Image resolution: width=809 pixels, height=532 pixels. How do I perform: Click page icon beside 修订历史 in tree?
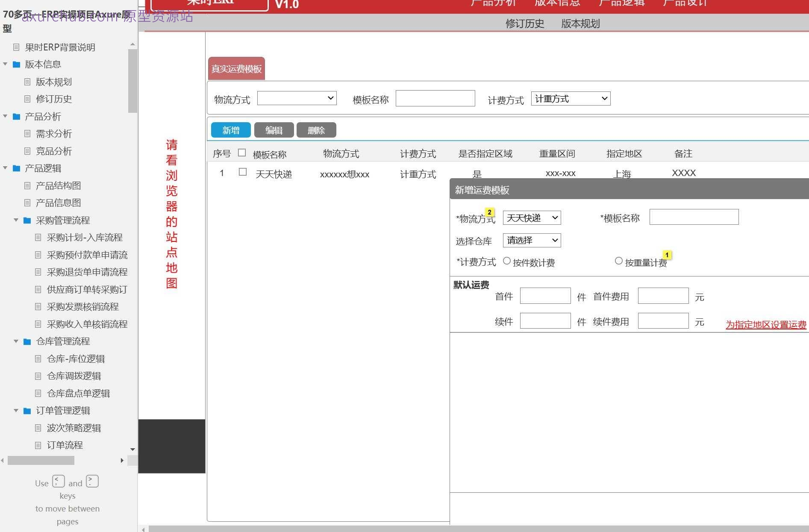click(27, 99)
